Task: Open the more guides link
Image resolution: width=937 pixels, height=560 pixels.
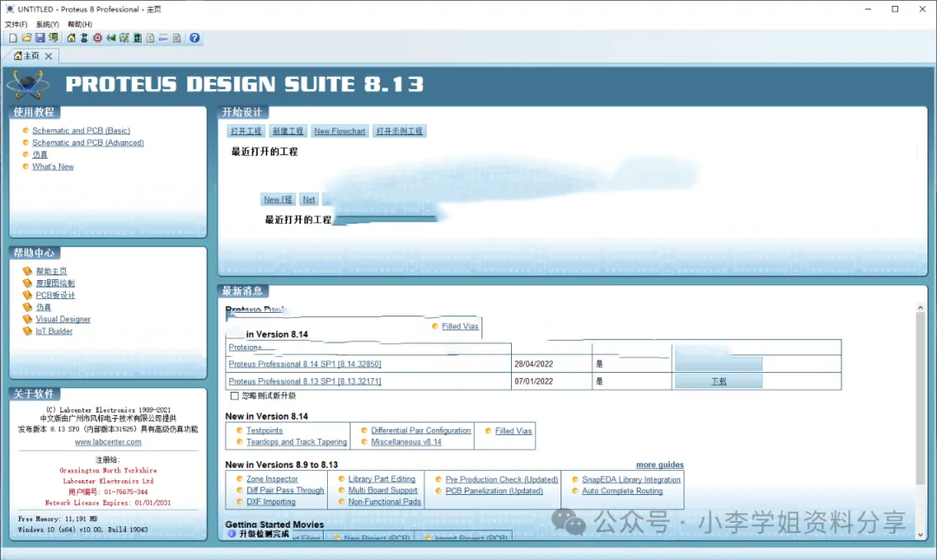Action: pos(659,465)
